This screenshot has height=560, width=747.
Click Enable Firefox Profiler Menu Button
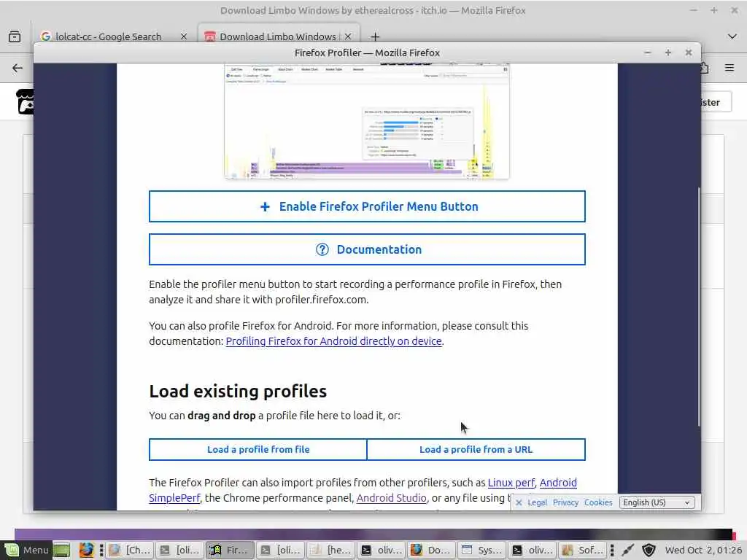click(367, 206)
